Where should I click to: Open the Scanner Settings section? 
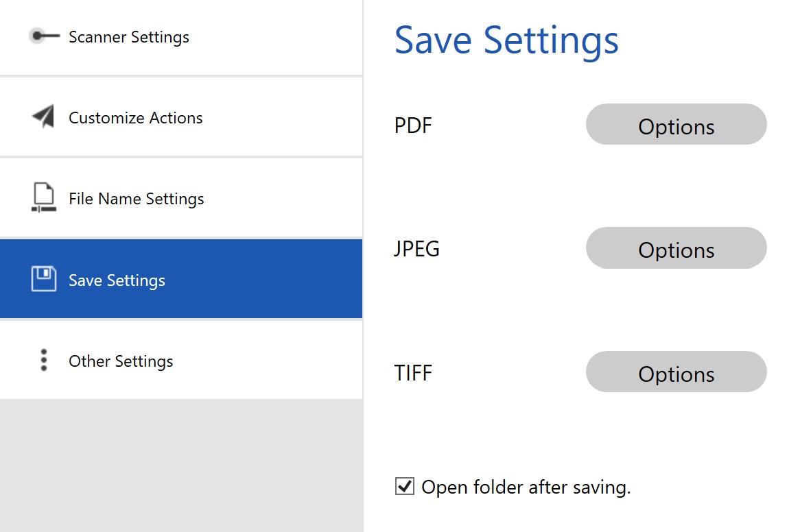tap(129, 37)
